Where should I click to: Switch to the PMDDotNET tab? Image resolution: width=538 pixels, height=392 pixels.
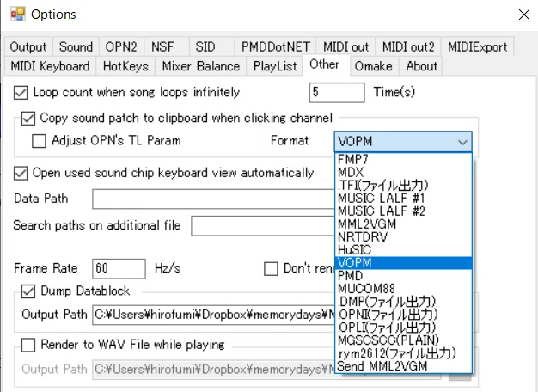click(x=276, y=46)
